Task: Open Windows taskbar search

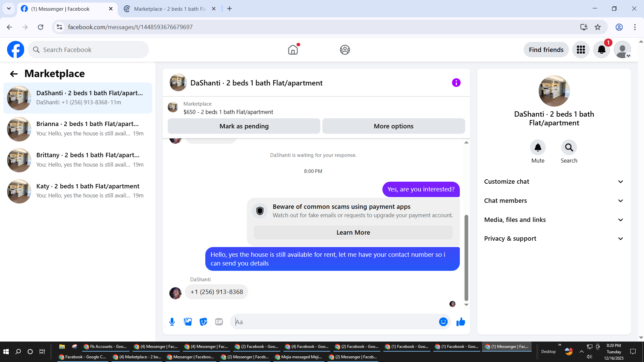Action: (18, 352)
